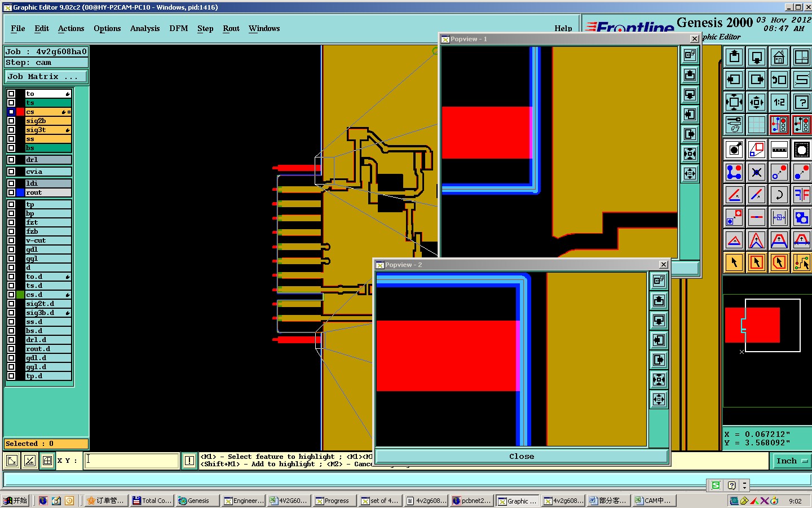Click pan left icon in Popview-2
812x508 pixels.
(x=659, y=340)
